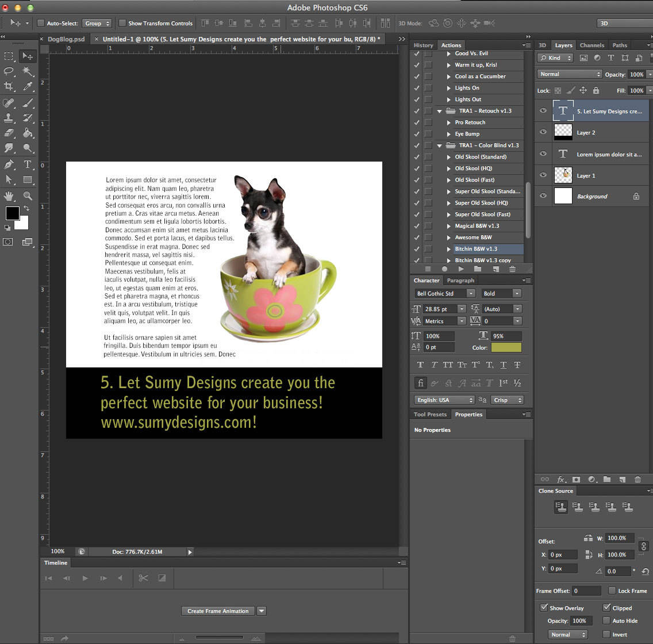Screen dimensions: 653x644
Task: Click the foreground color swatch
Action: pos(12,213)
